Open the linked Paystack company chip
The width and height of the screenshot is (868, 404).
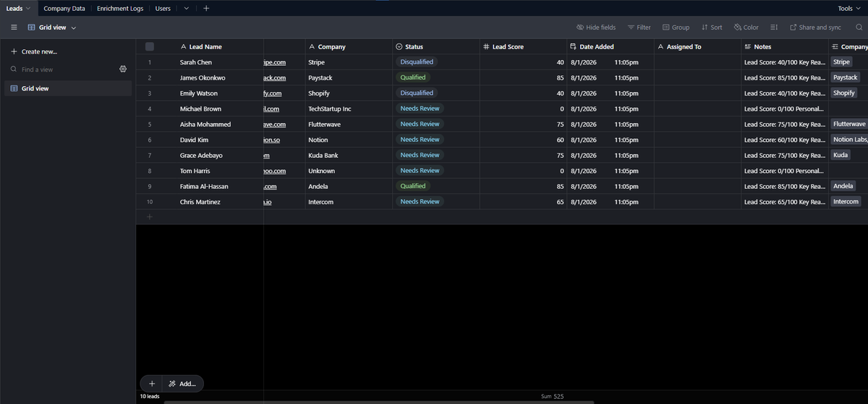pos(846,77)
